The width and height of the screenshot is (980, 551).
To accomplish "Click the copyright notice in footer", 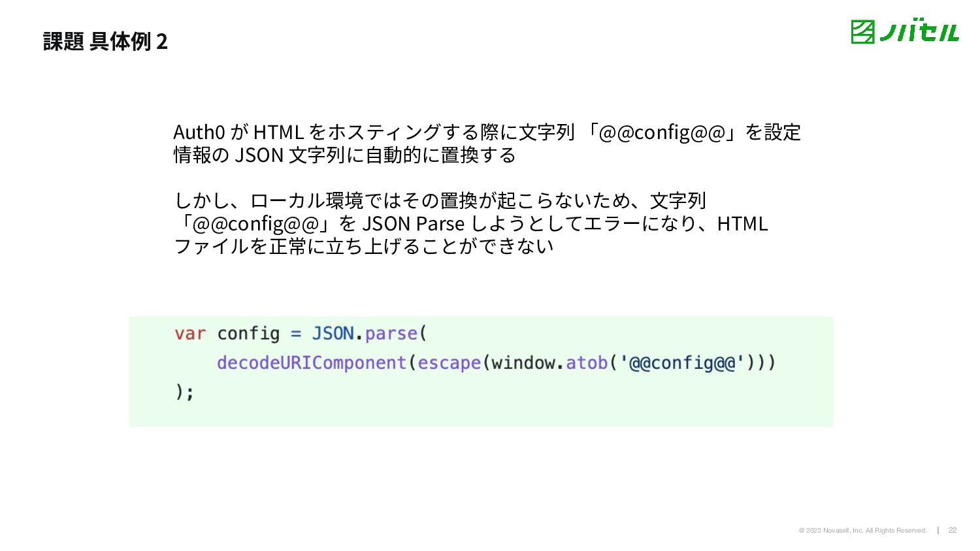I will [862, 530].
